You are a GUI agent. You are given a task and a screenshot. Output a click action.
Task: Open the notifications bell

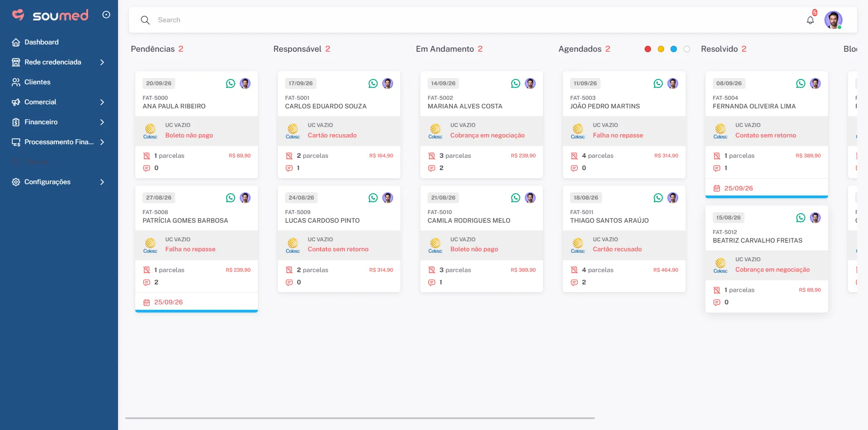pyautogui.click(x=810, y=20)
